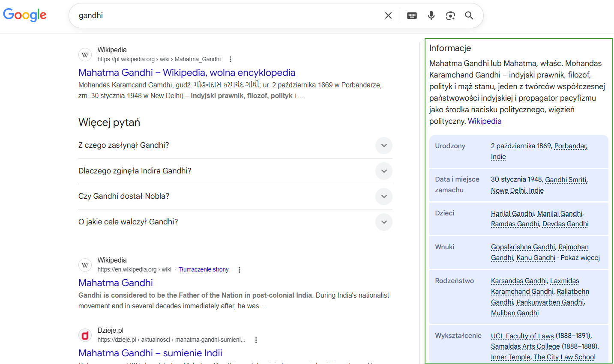Click into the search field containing 'gandhi'
The height and width of the screenshot is (364, 614).
(227, 15)
